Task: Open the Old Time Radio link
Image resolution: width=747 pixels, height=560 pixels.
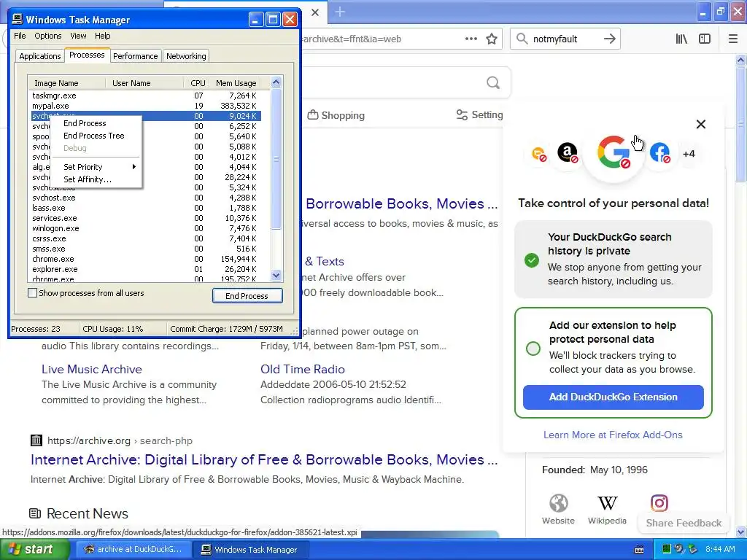Action: (303, 370)
